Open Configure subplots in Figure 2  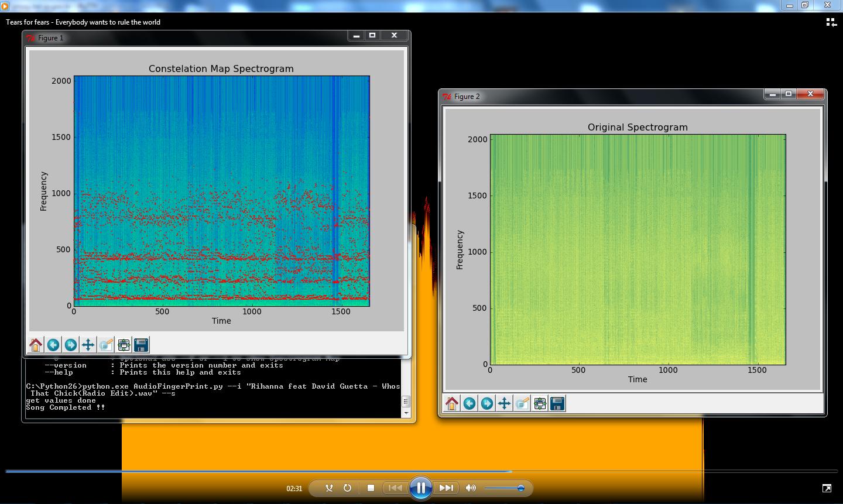tap(540, 403)
